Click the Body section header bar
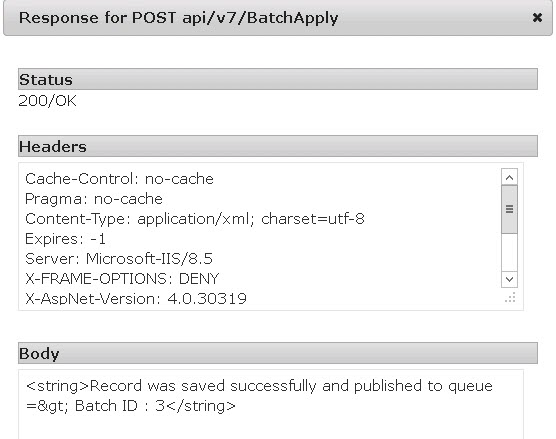556x439 pixels. click(x=278, y=353)
